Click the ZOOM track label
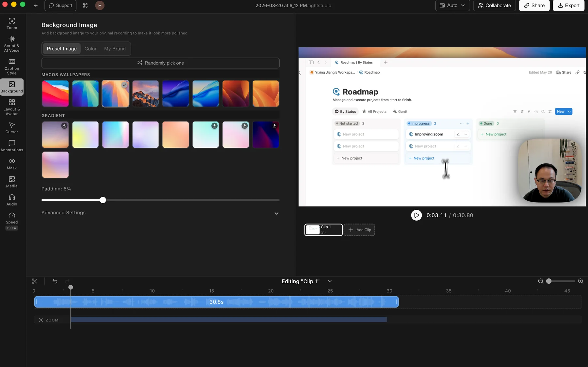 tap(49, 320)
